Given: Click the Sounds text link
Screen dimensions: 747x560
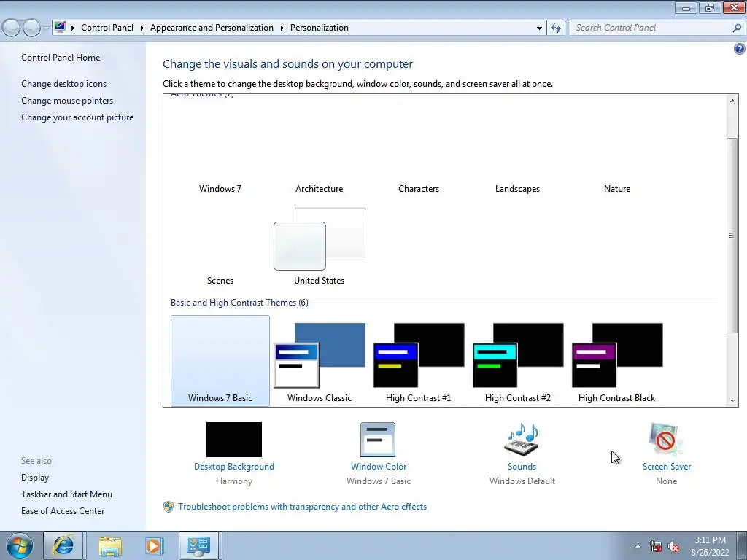Looking at the screenshot, I should [522, 467].
